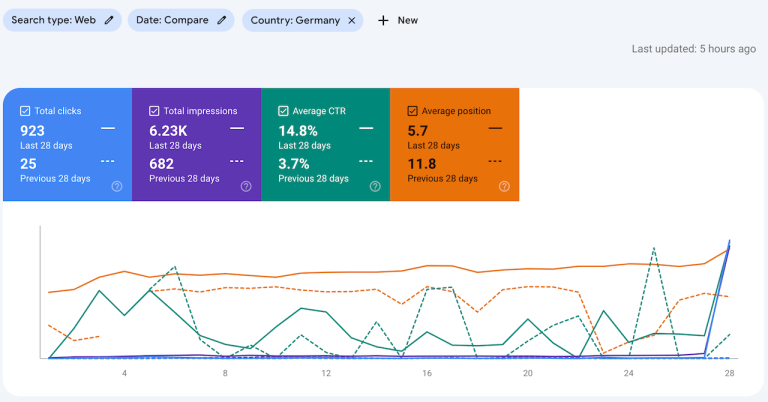This screenshot has height=402, width=768.
Task: Remove the Country: Germany filter
Action: coord(352,20)
